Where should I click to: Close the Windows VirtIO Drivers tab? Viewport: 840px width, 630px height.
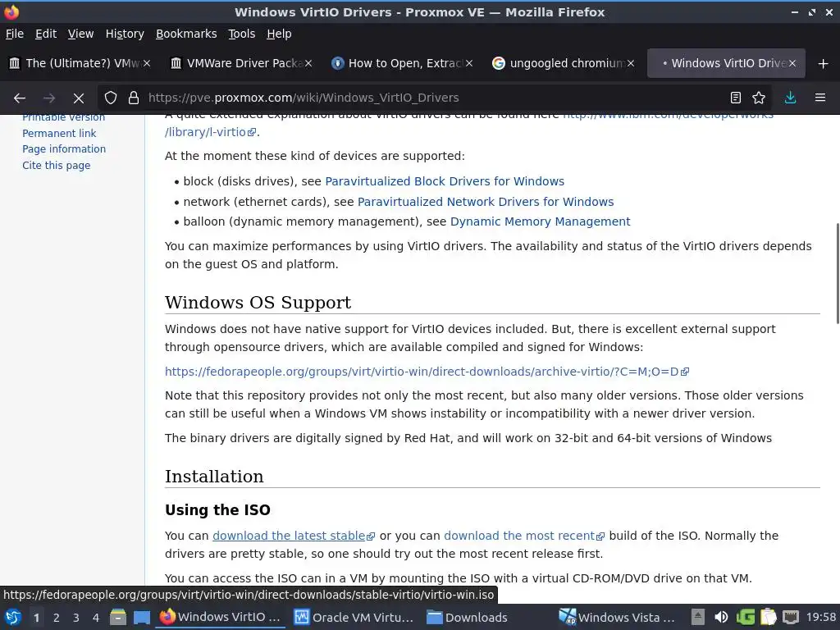click(792, 63)
